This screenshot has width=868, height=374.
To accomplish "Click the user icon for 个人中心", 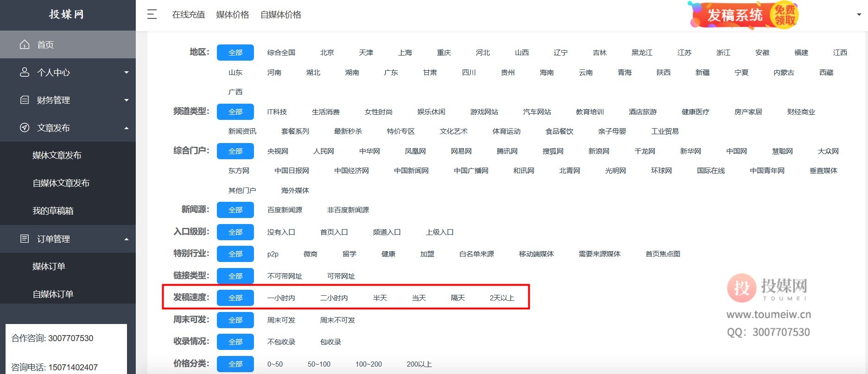I will (x=25, y=72).
